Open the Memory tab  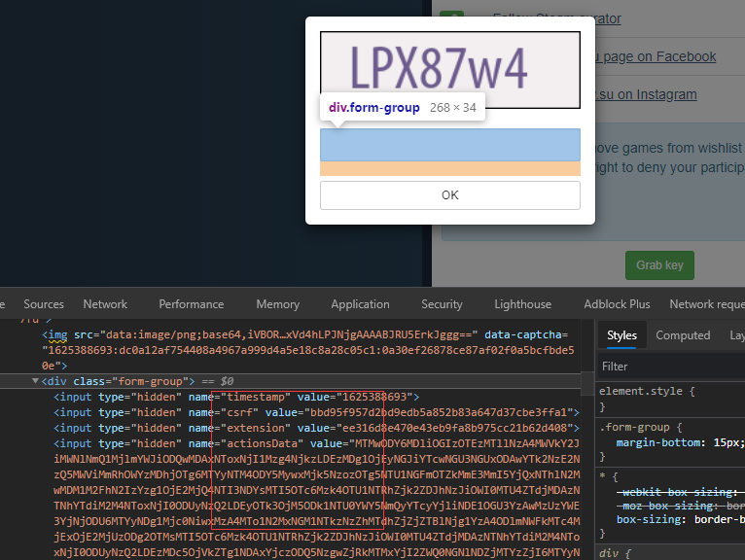click(x=278, y=304)
